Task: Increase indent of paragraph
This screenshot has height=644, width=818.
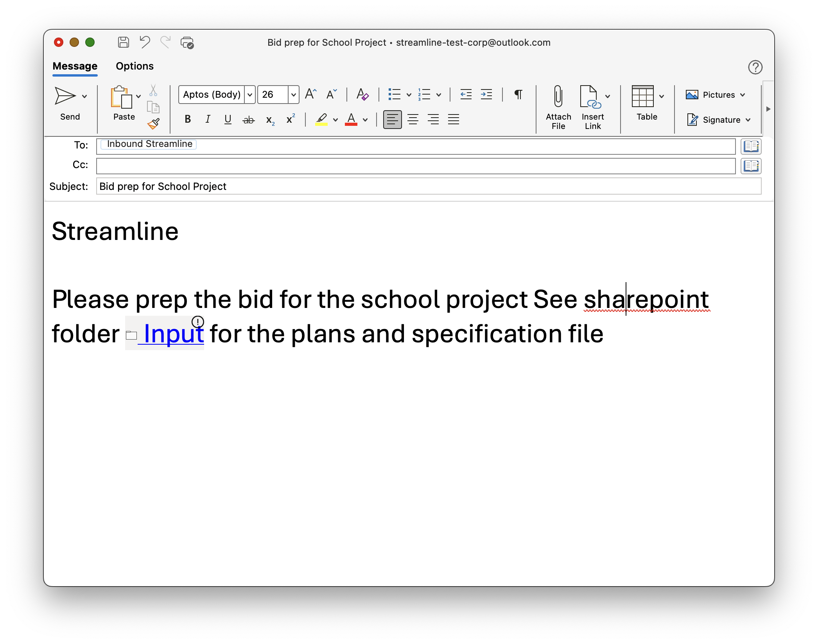Action: (x=486, y=94)
